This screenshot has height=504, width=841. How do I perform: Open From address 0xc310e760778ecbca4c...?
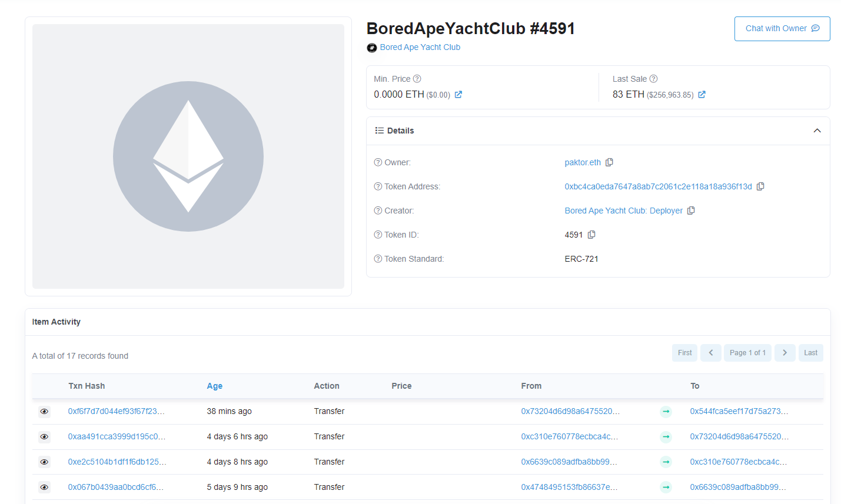click(x=570, y=436)
